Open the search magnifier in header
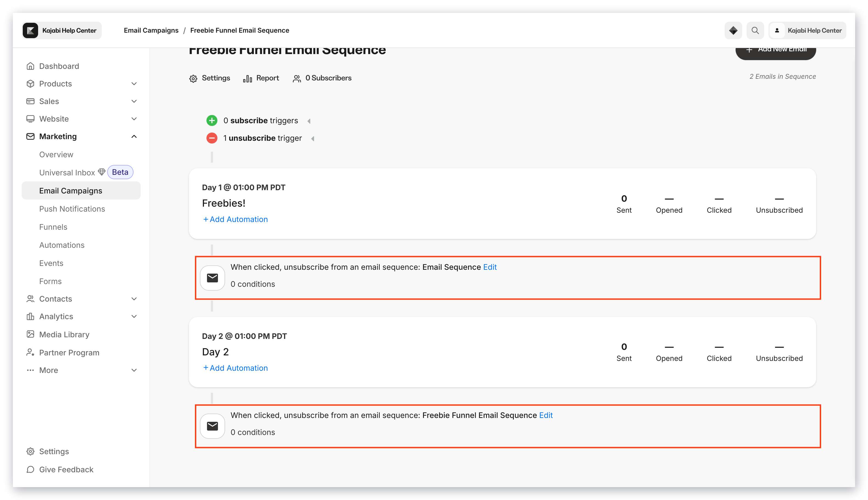This screenshot has width=868, height=500. point(755,30)
